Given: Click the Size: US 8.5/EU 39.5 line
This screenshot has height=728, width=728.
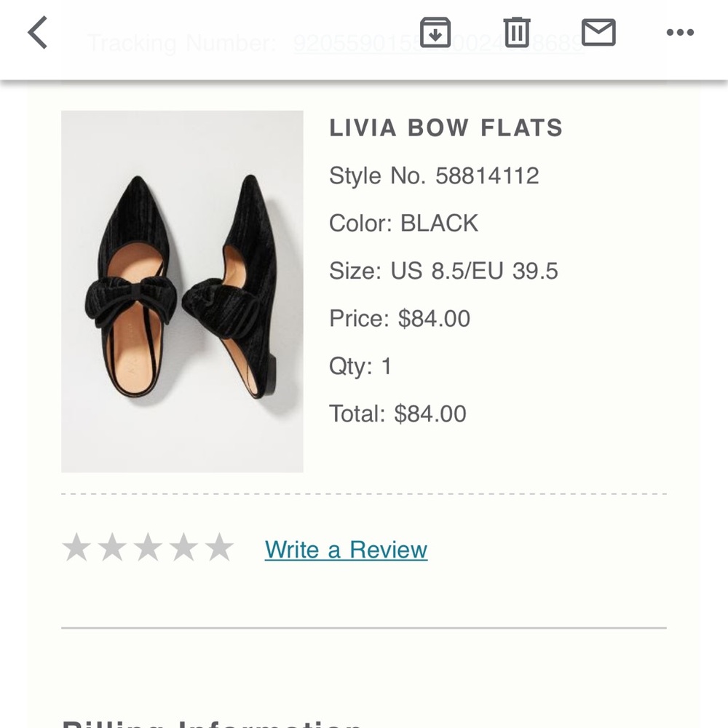Looking at the screenshot, I should pos(443,270).
